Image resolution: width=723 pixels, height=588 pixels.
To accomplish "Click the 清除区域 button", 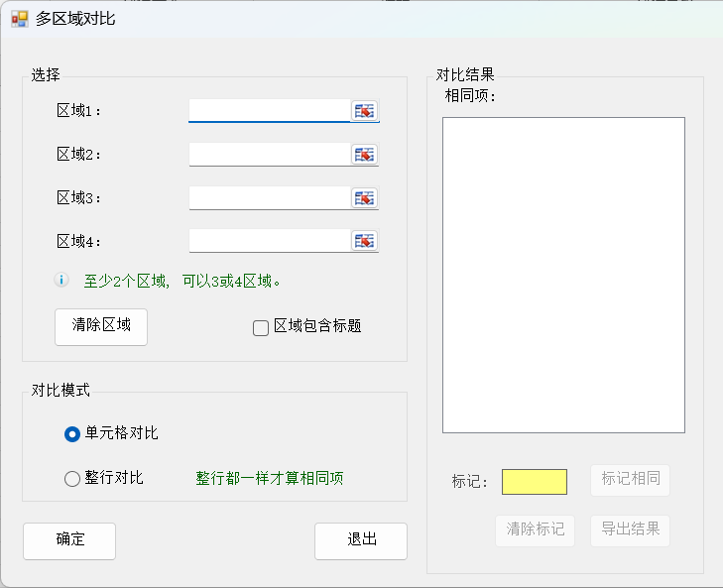I will [x=101, y=327].
